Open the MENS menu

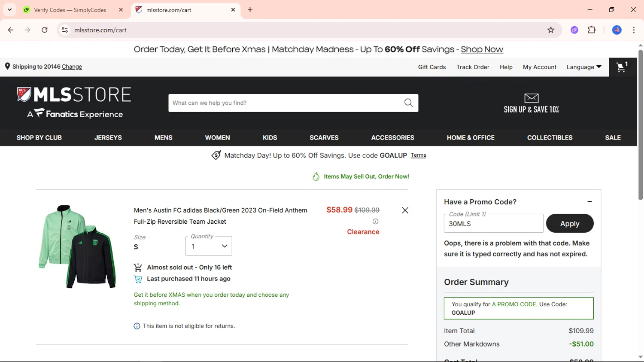pyautogui.click(x=164, y=138)
